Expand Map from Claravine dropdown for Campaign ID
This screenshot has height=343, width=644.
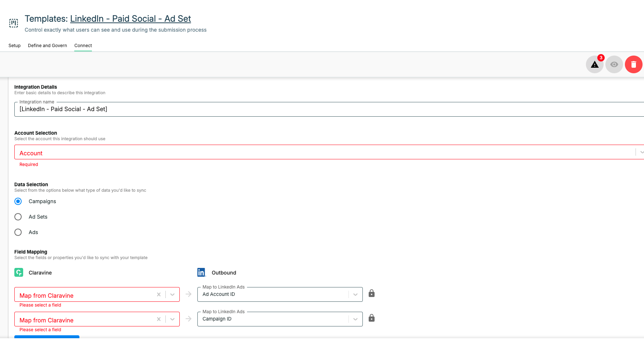172,319
